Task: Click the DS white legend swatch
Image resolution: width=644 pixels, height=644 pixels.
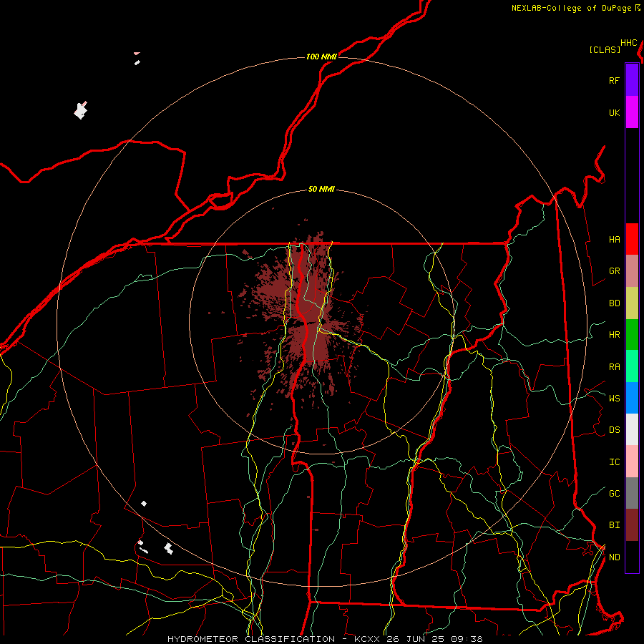Action: tap(632, 429)
